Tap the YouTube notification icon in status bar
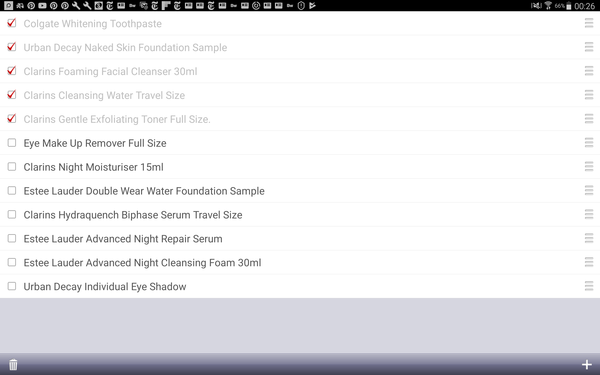The image size is (600, 375). point(42,5)
